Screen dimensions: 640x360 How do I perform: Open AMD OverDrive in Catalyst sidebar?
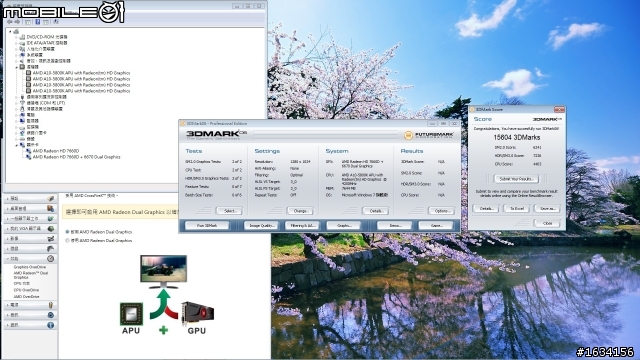[x=26, y=296]
